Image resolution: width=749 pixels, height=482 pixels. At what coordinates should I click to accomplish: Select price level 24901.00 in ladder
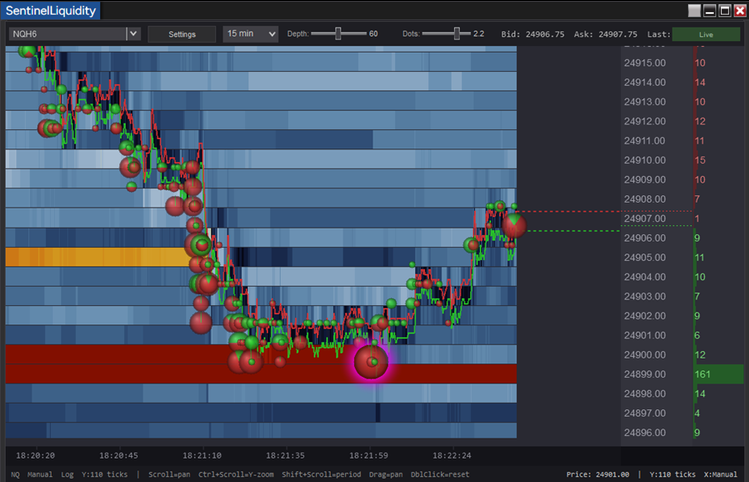point(644,335)
